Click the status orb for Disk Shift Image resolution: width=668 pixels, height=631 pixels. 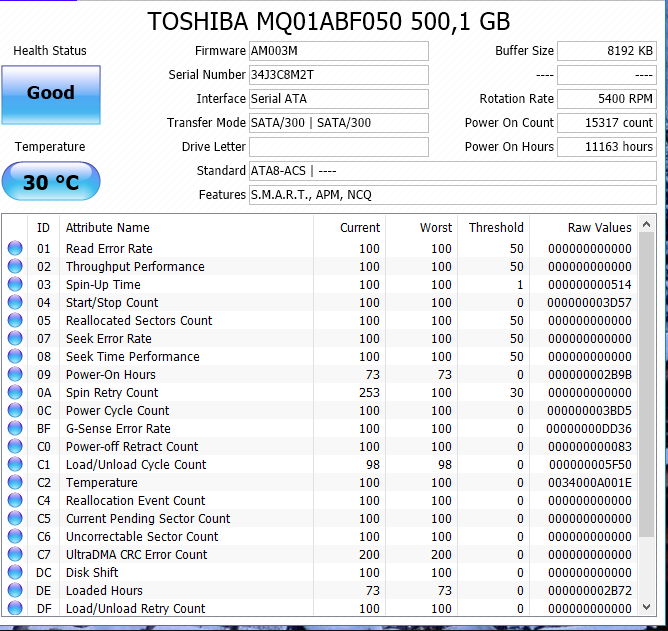pos(15,572)
